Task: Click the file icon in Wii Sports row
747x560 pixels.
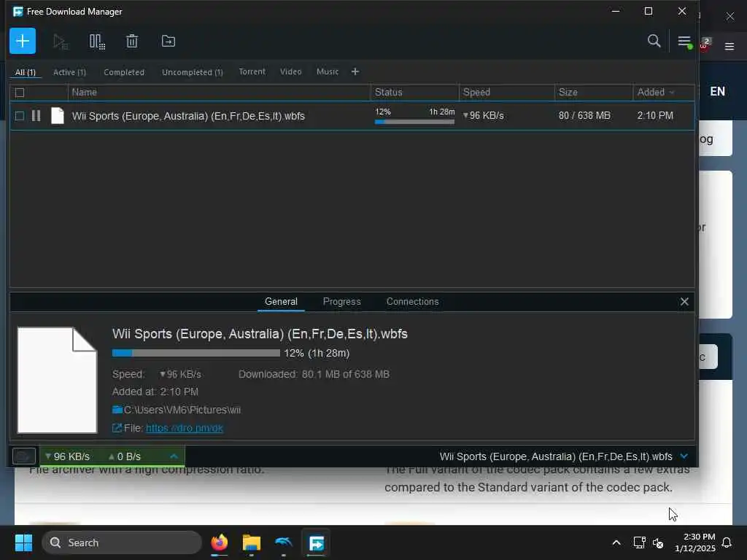Action: pyautogui.click(x=57, y=116)
